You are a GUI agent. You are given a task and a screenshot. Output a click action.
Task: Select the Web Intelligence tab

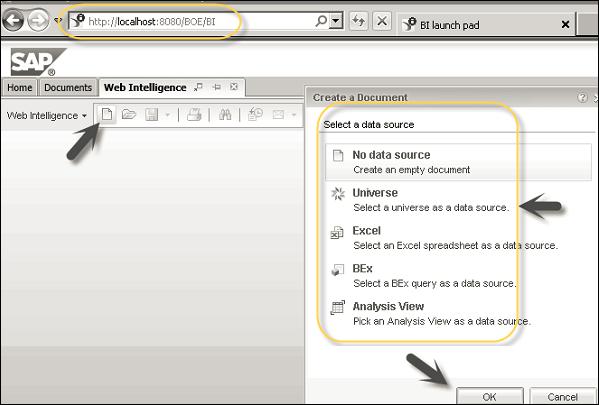pyautogui.click(x=145, y=87)
